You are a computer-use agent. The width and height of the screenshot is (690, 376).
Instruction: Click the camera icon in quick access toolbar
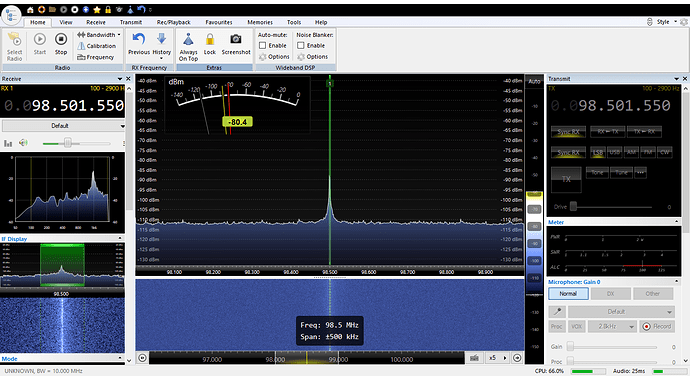(119, 10)
